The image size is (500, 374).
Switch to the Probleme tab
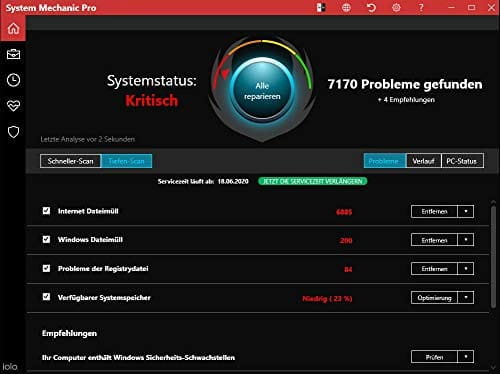click(x=385, y=161)
